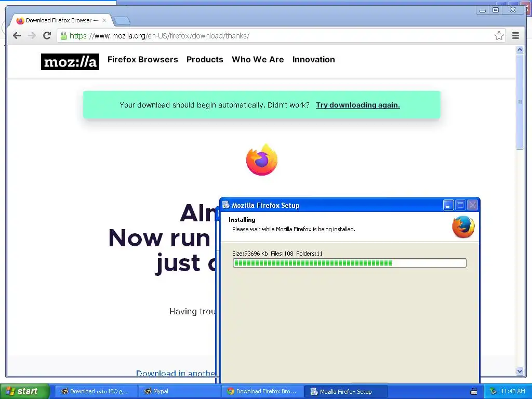Click the vertical scrollbar thumb
Image resolution: width=532 pixels, height=399 pixels.
click(520, 101)
